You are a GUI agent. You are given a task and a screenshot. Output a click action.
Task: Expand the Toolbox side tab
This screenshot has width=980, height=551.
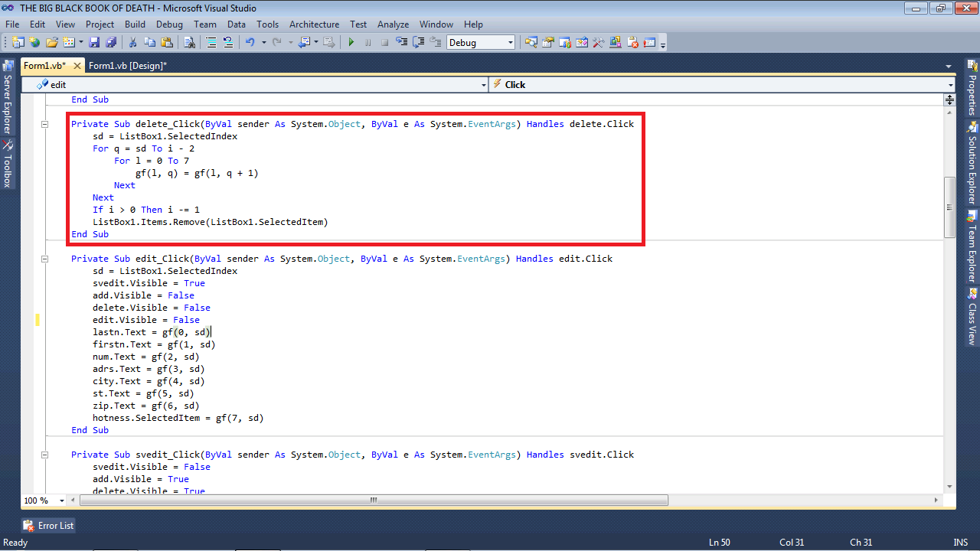pos(8,164)
